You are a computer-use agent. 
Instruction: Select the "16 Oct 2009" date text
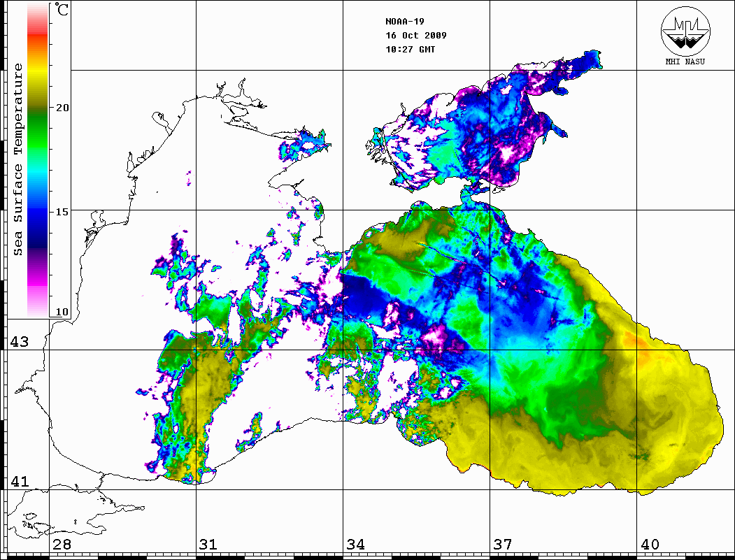point(416,35)
